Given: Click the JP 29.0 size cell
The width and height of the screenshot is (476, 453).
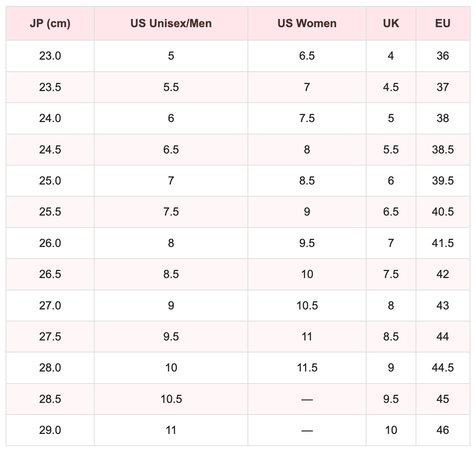Looking at the screenshot, I should [x=50, y=430].
